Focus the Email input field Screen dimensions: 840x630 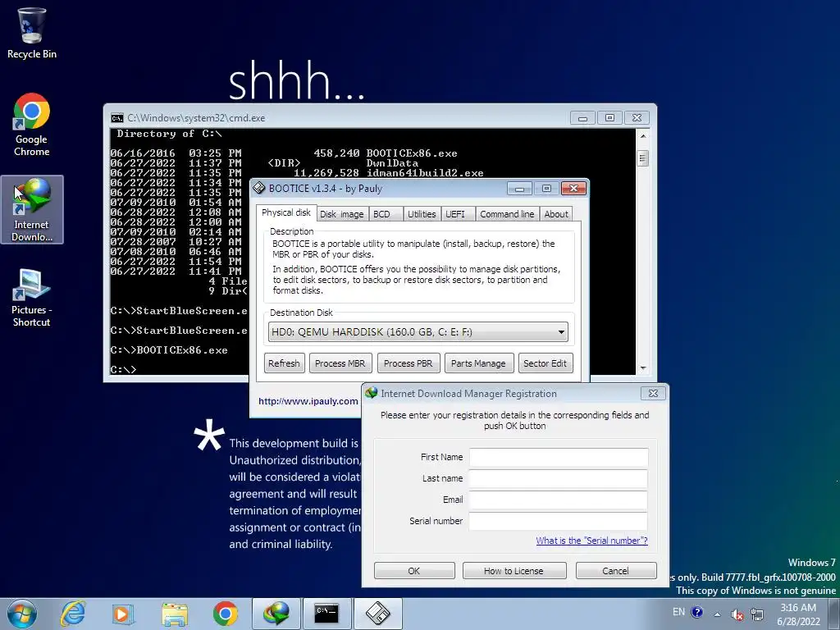tap(558, 500)
